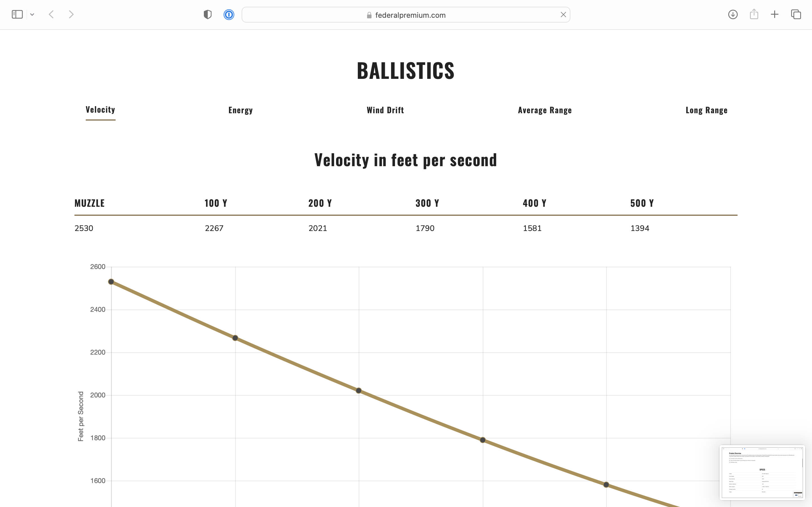
Task: Expand the tab group dropdown chevron
Action: tap(32, 14)
